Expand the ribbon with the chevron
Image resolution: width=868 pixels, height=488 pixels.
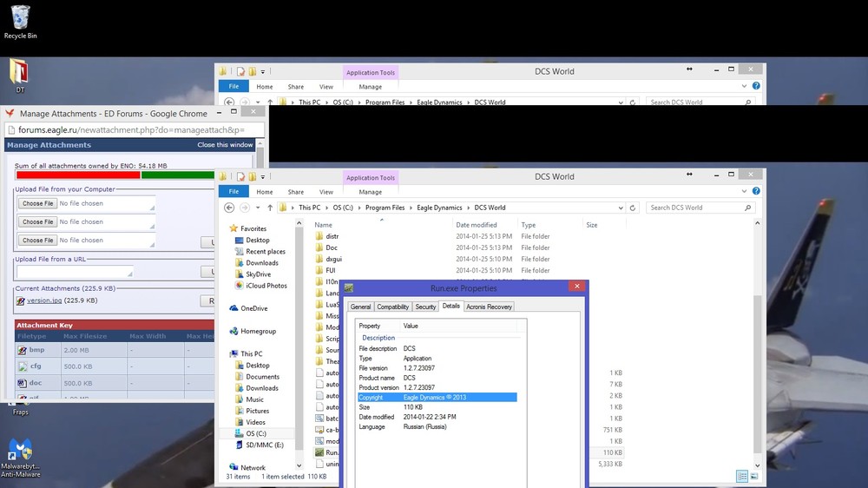[744, 191]
